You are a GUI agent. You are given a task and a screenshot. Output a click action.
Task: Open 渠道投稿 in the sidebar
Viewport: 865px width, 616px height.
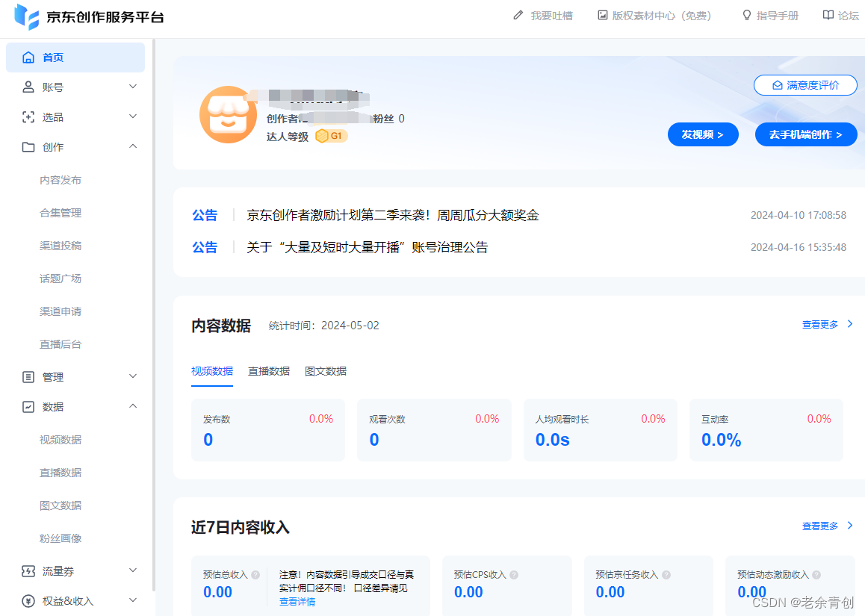[61, 246]
